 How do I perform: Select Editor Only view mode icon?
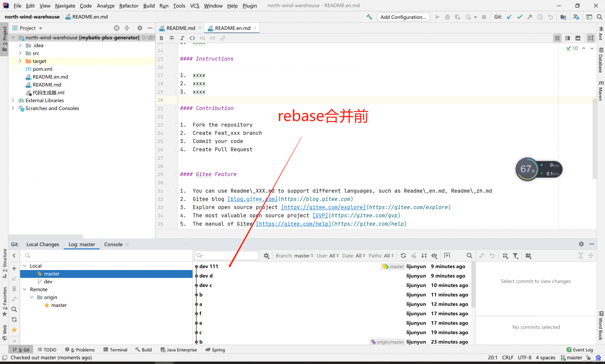557,38
